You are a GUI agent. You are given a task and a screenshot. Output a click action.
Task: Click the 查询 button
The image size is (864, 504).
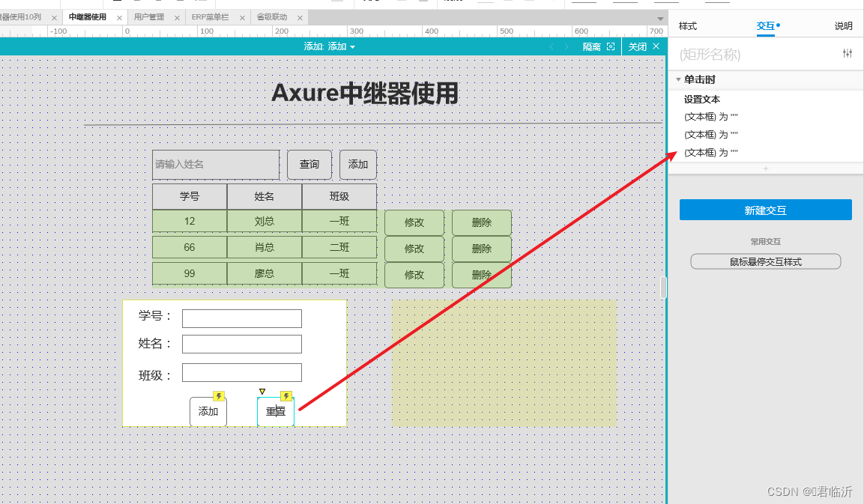pyautogui.click(x=309, y=164)
